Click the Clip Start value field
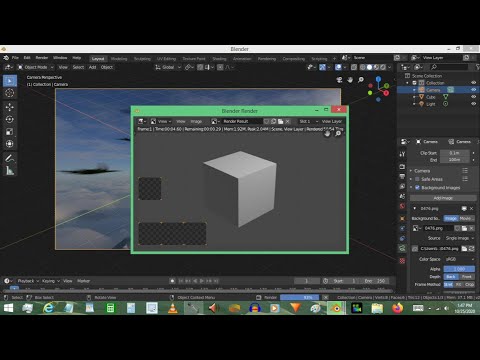This screenshot has height=360, width=480. 455,153
